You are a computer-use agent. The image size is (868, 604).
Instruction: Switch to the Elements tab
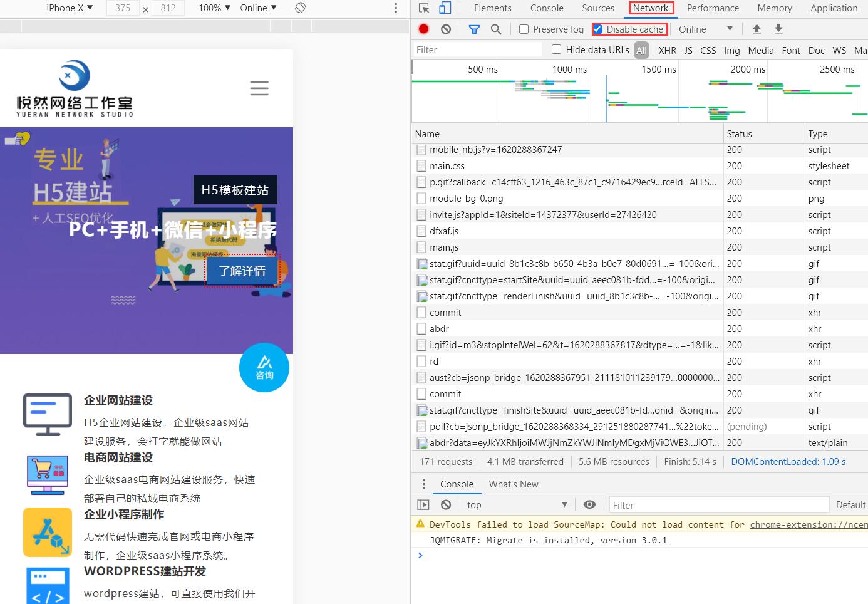tap(492, 8)
